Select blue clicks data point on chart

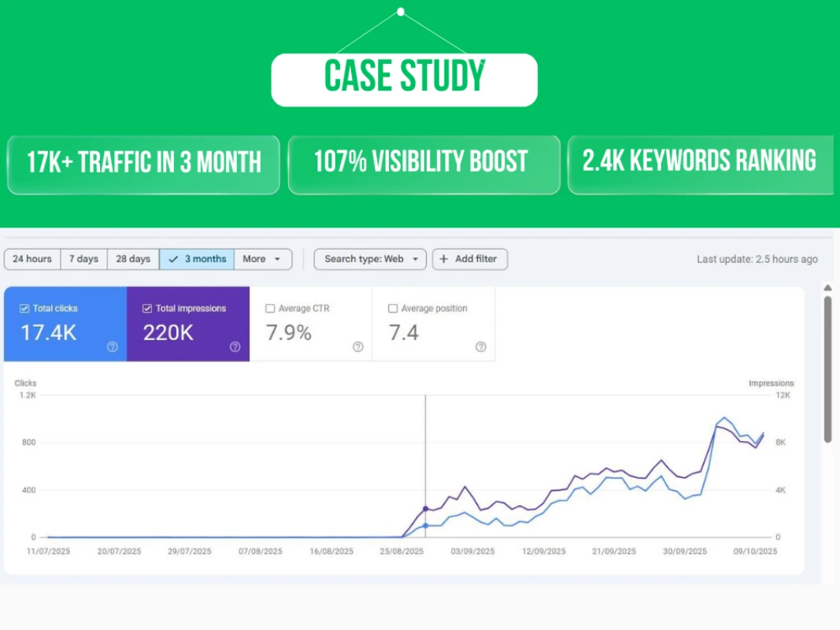click(x=426, y=525)
